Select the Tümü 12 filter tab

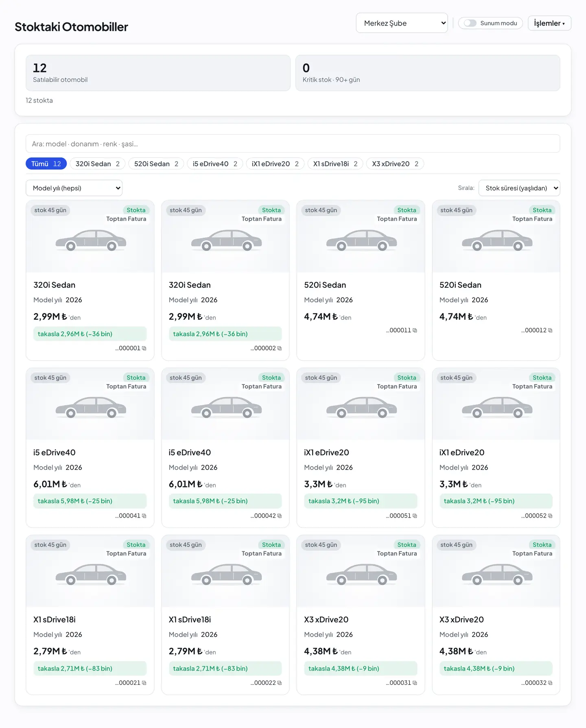click(46, 164)
